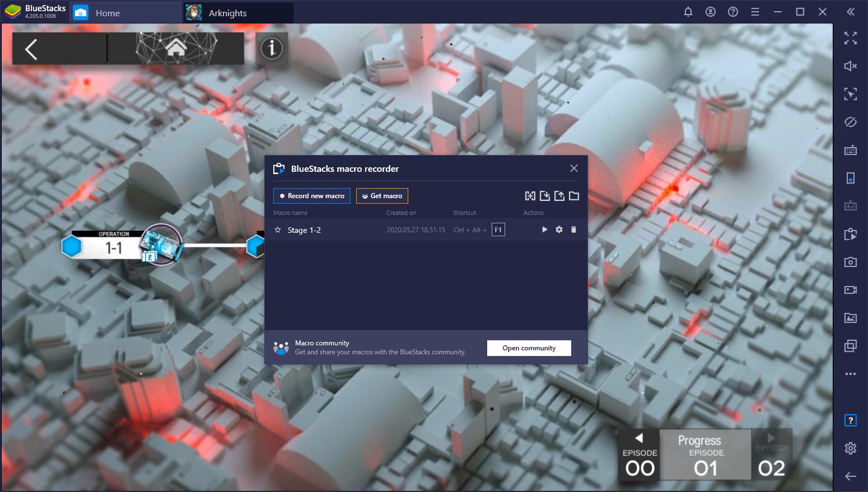Click the Open community button
This screenshot has height=492, width=868.
pyautogui.click(x=529, y=348)
